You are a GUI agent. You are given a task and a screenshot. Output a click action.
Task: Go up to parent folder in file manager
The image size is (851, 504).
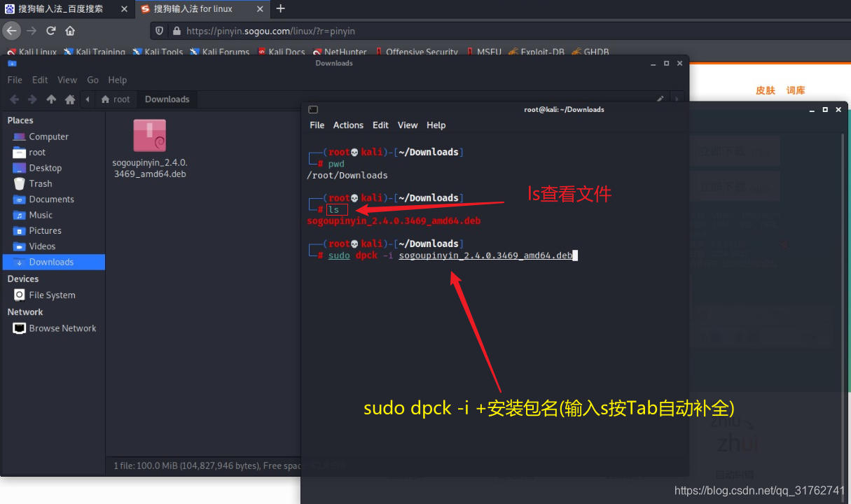[x=51, y=99]
